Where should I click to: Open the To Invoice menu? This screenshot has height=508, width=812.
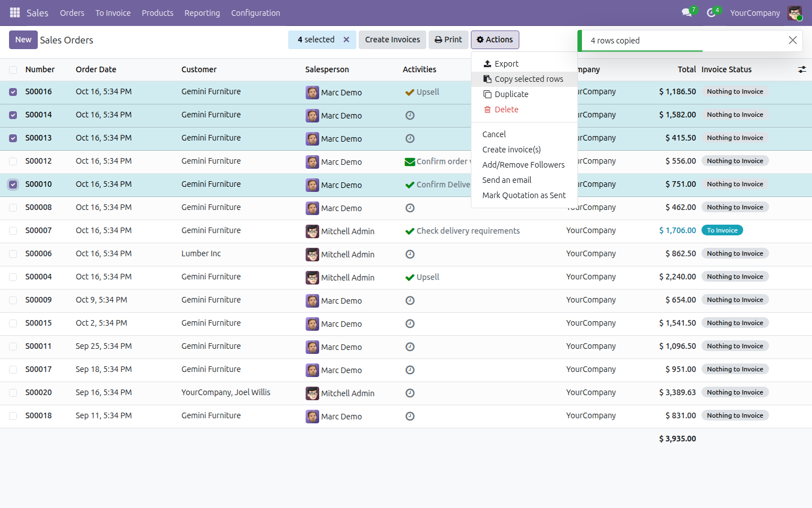[x=113, y=13]
